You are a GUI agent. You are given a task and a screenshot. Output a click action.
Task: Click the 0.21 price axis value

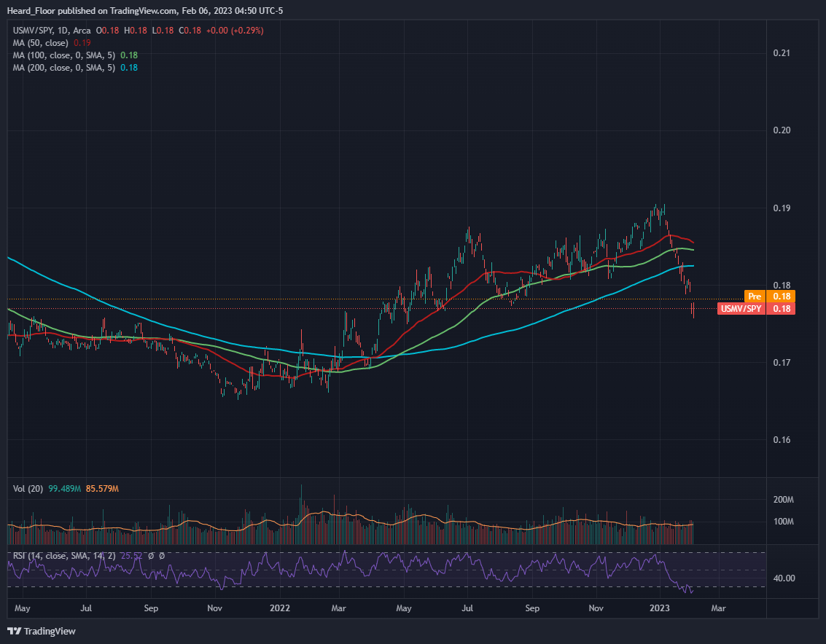coord(782,52)
